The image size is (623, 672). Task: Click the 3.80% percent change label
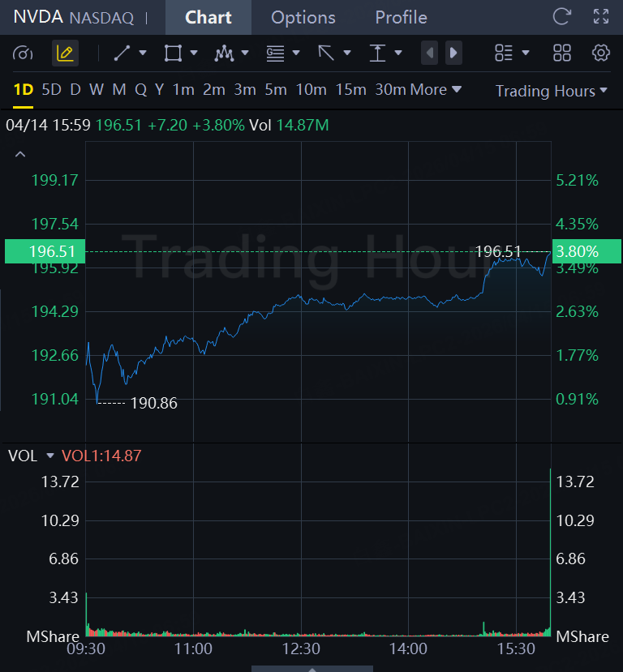586,251
